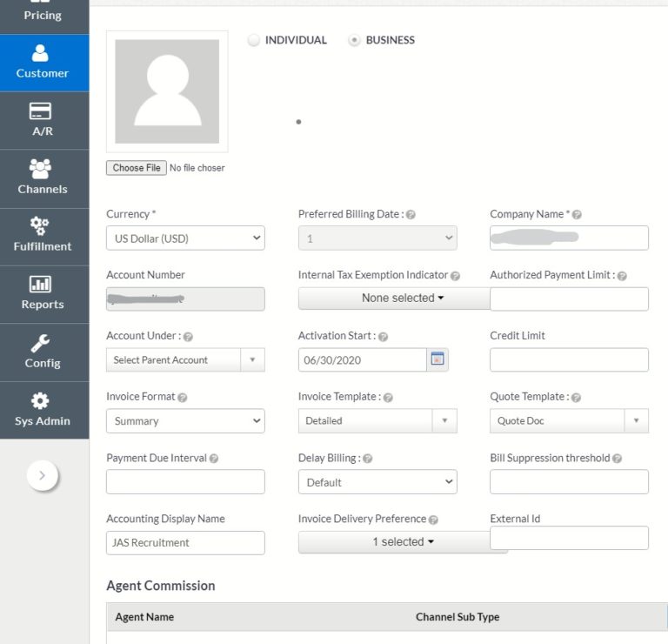Open the Pricing section in sidebar
The height and width of the screenshot is (644, 668).
click(43, 16)
